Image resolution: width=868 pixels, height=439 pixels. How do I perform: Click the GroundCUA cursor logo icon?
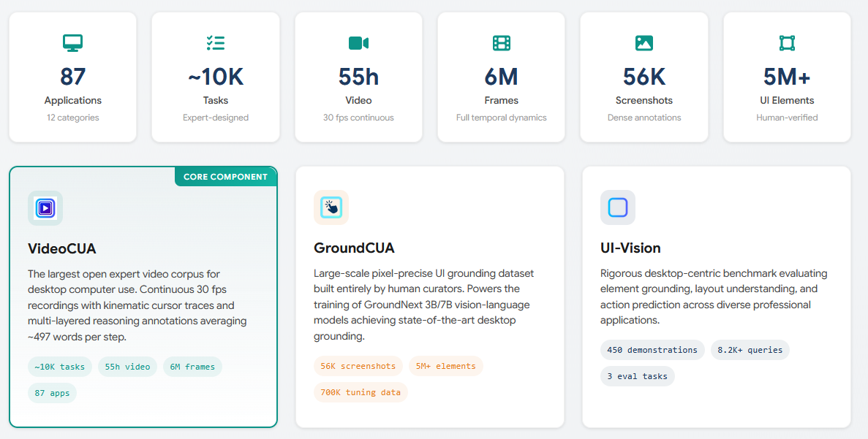331,207
